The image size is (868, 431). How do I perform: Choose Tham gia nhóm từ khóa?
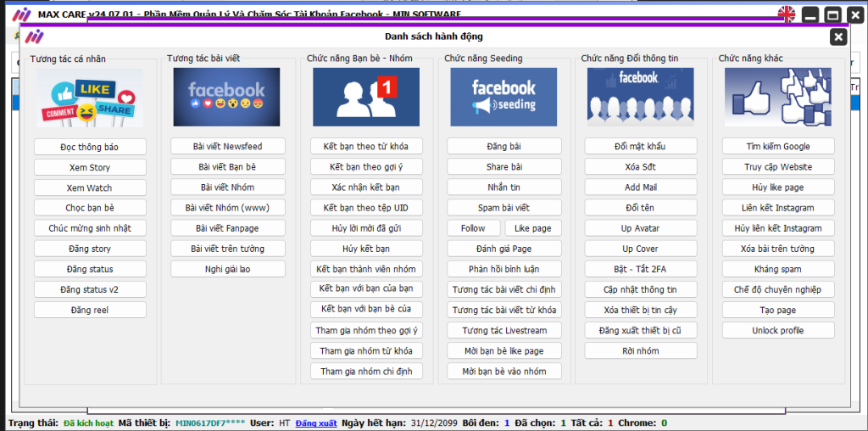366,350
